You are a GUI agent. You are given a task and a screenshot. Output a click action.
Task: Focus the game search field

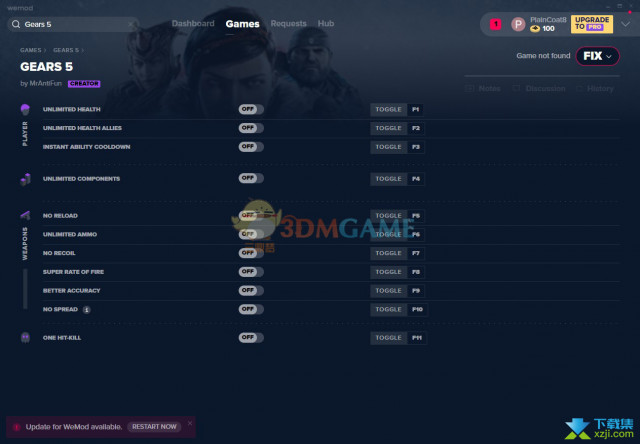coord(73,24)
